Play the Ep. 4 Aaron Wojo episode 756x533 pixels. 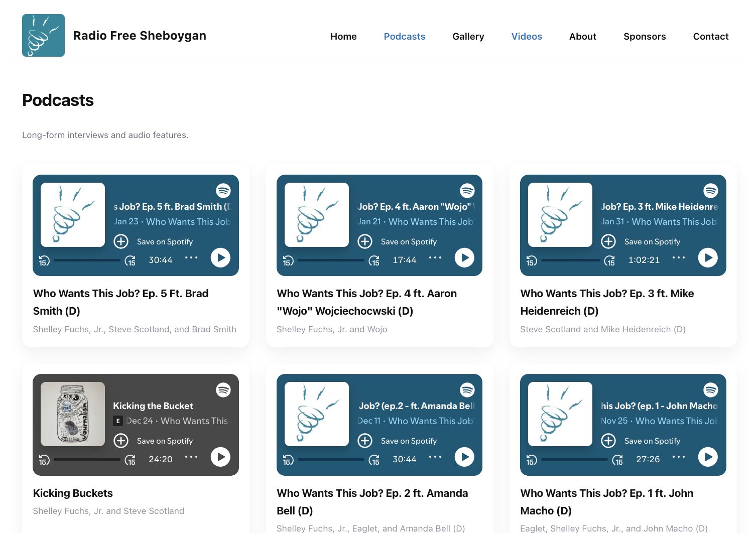pyautogui.click(x=464, y=258)
